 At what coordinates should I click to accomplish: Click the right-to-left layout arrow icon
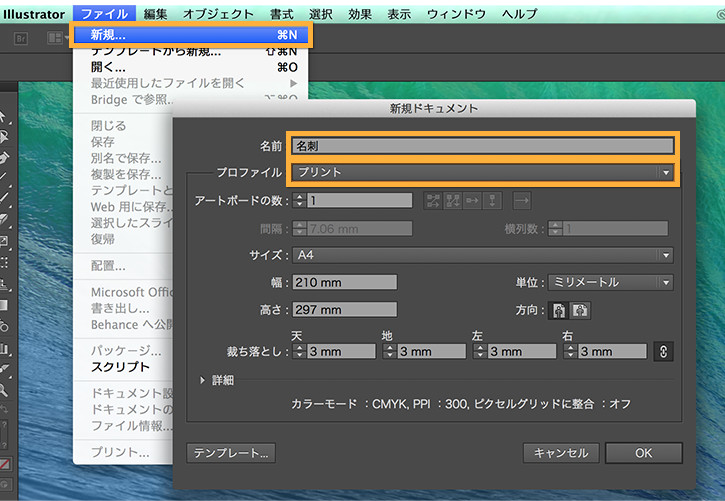point(522,201)
